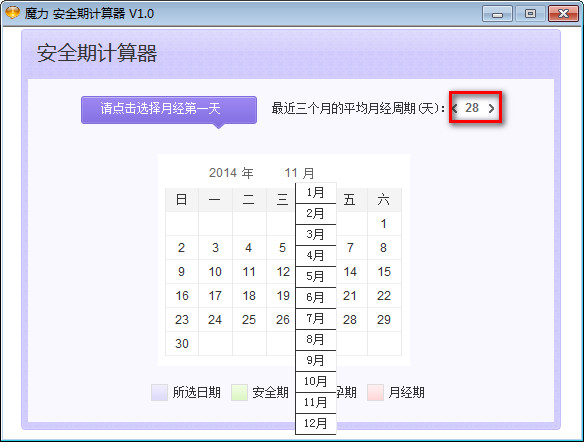The image size is (584, 442).
Task: Pick 9月 from the dropdown list
Action: click(x=315, y=360)
